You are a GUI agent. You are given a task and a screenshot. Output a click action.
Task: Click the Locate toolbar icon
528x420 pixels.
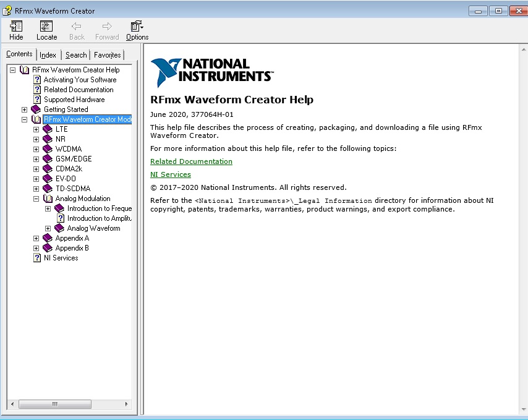(46, 26)
